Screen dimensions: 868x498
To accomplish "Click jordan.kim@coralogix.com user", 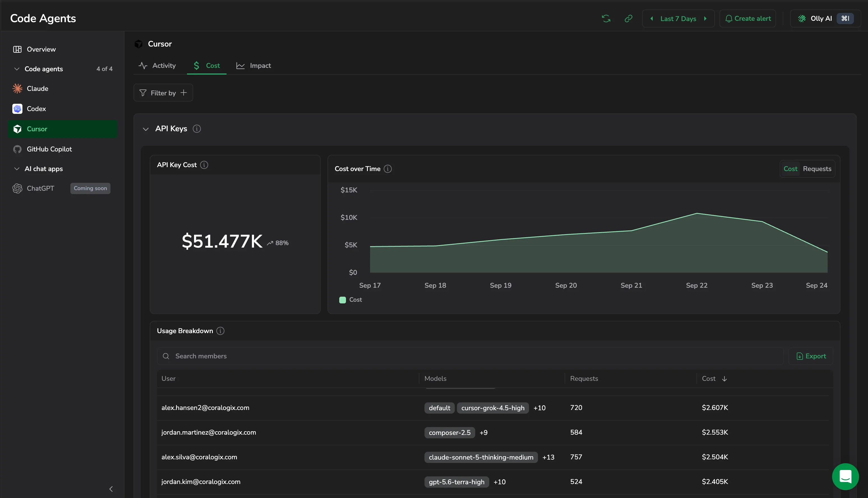I will click(x=201, y=481).
